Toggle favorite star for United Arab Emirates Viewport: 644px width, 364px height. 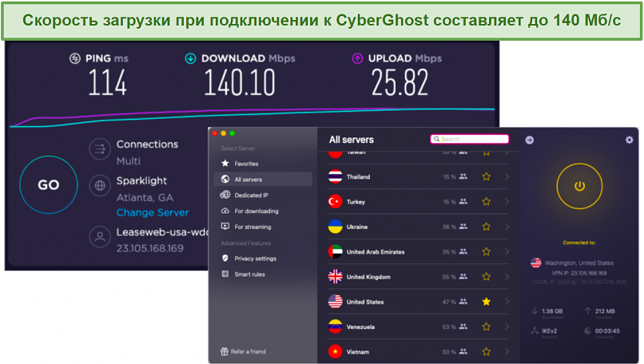pos(487,251)
